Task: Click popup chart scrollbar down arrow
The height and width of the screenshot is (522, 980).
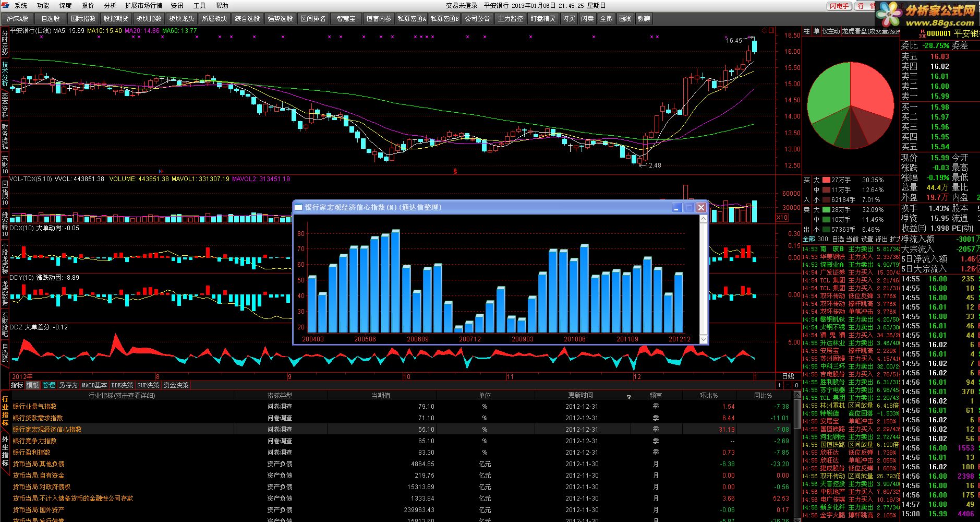Action: [703, 339]
